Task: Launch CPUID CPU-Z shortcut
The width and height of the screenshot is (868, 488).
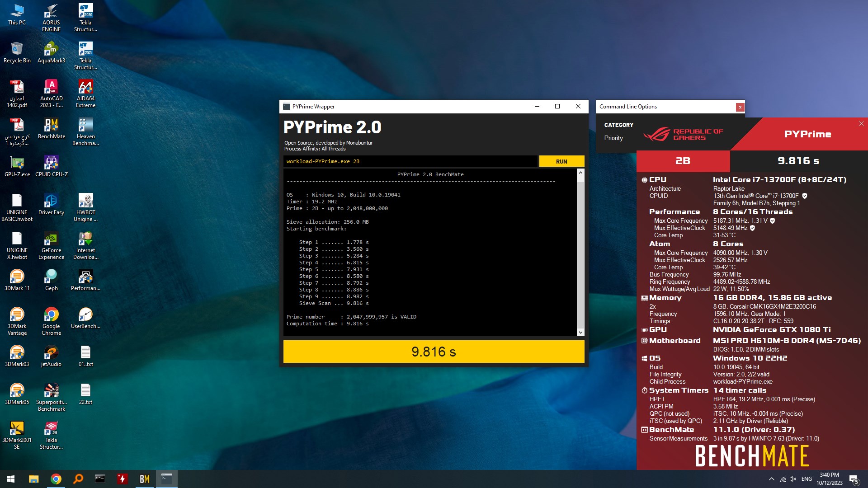Action: coord(51,166)
